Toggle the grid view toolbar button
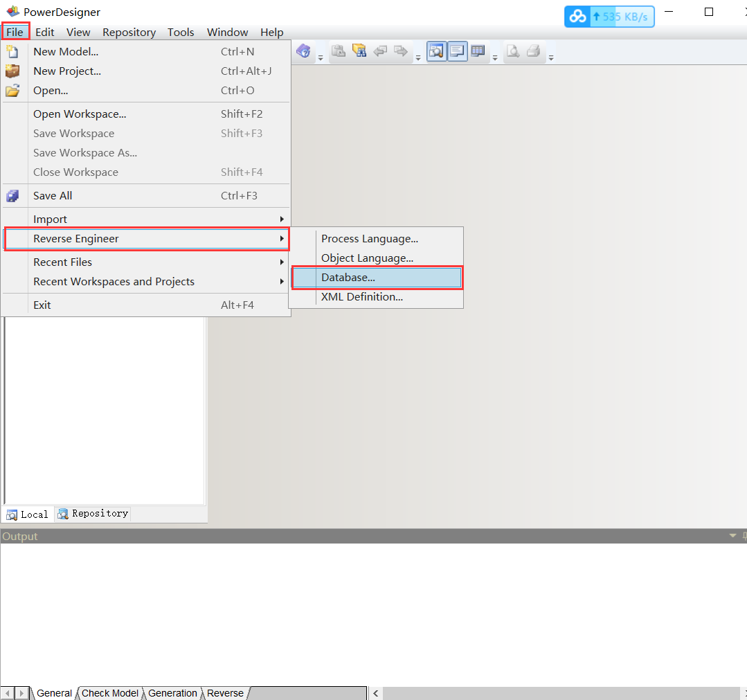Viewport: 747px width, 700px height. [x=478, y=51]
